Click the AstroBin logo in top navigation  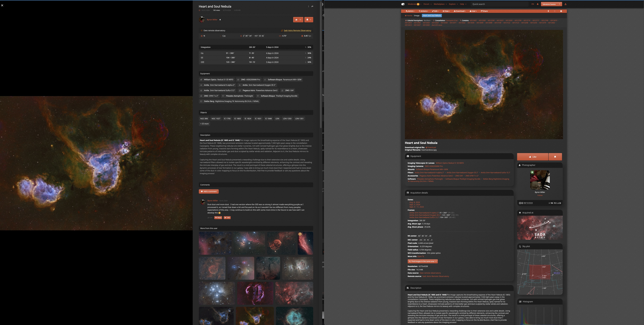(403, 4)
